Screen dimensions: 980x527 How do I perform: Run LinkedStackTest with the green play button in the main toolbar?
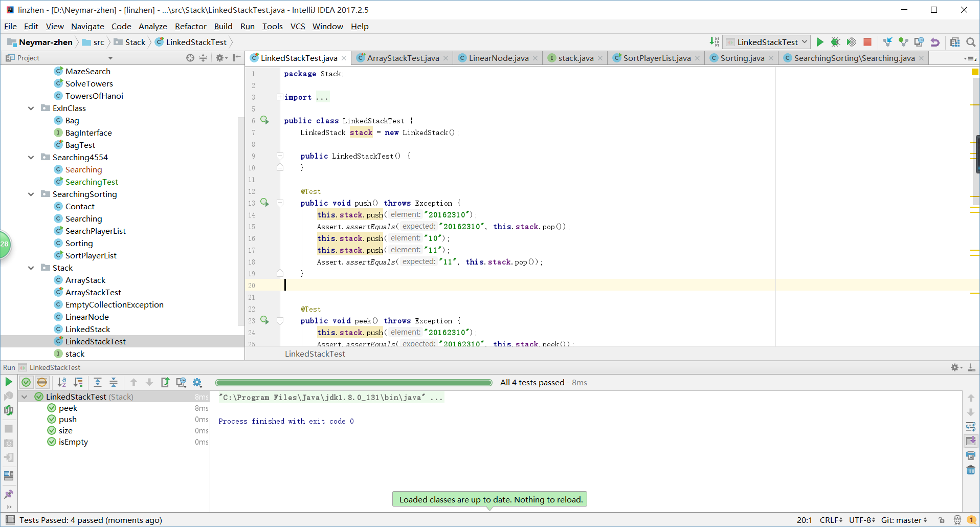click(820, 42)
